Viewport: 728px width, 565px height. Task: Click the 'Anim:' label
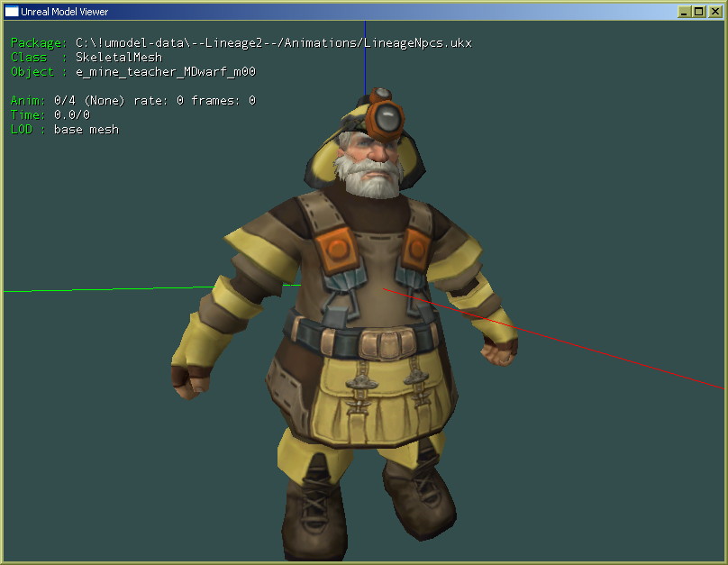point(28,101)
